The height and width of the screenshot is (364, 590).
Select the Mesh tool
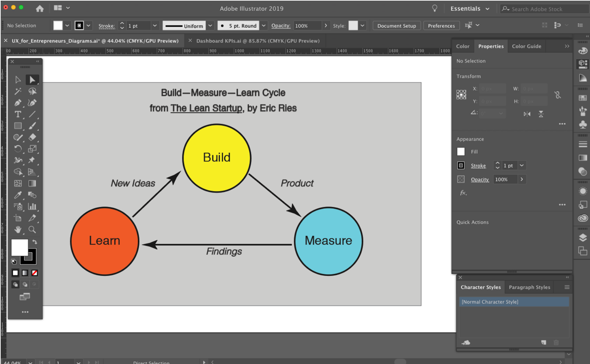click(18, 183)
